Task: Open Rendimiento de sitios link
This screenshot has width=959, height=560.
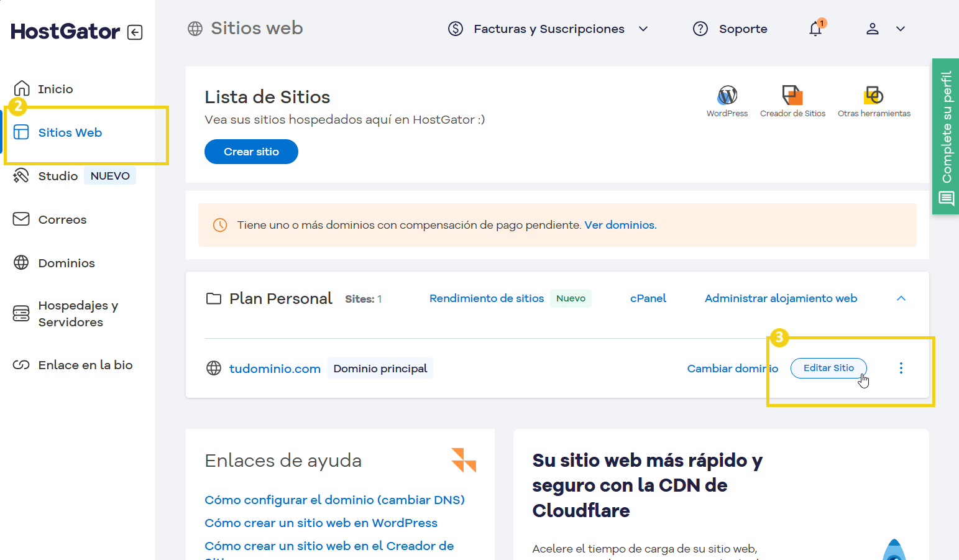Action: (487, 298)
